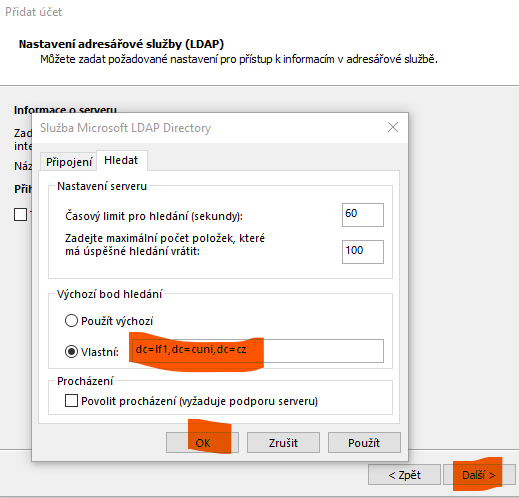Select the Použít výchozí radio button

click(x=71, y=321)
